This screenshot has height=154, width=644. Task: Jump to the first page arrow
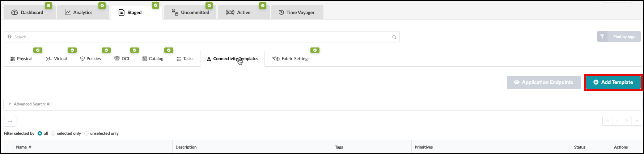[608, 121]
